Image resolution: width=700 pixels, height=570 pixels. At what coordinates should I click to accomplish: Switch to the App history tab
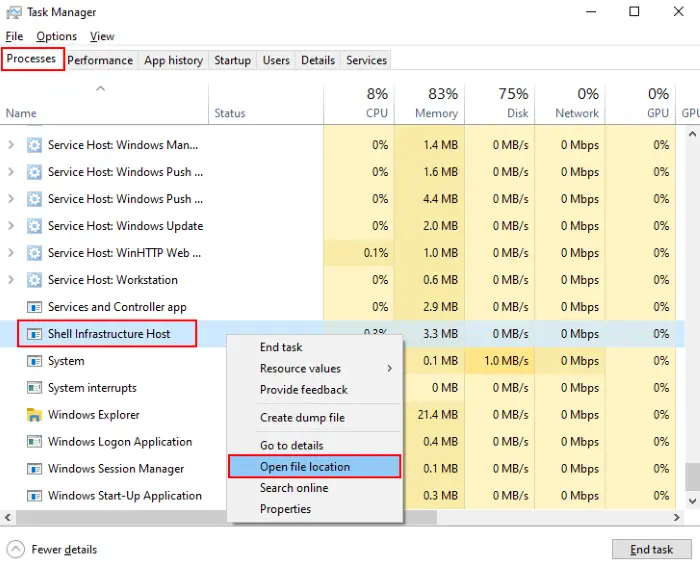click(x=173, y=60)
